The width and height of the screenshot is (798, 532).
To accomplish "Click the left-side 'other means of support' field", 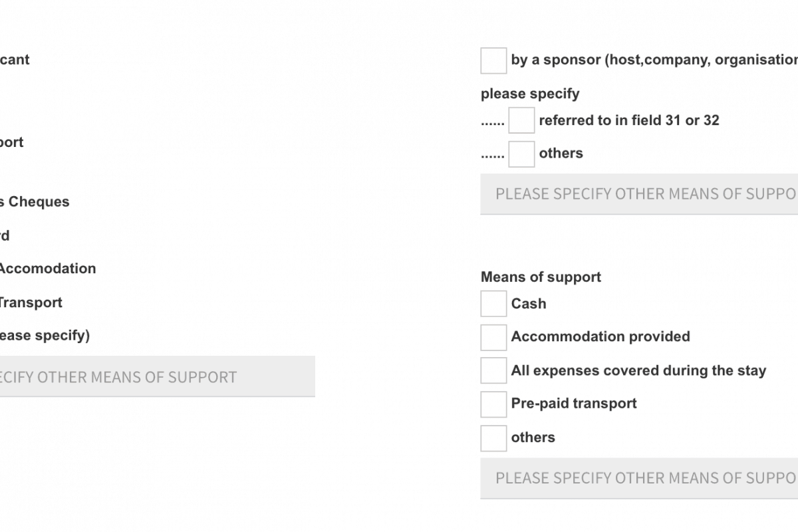I will (157, 377).
